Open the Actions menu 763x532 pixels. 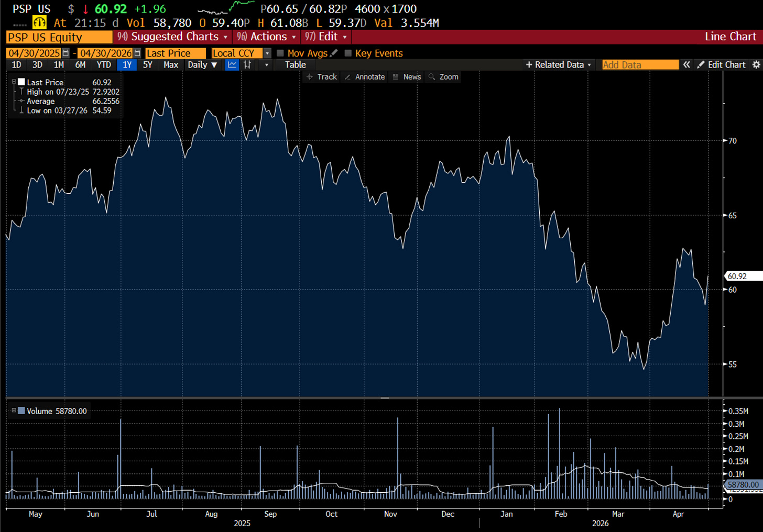point(266,37)
